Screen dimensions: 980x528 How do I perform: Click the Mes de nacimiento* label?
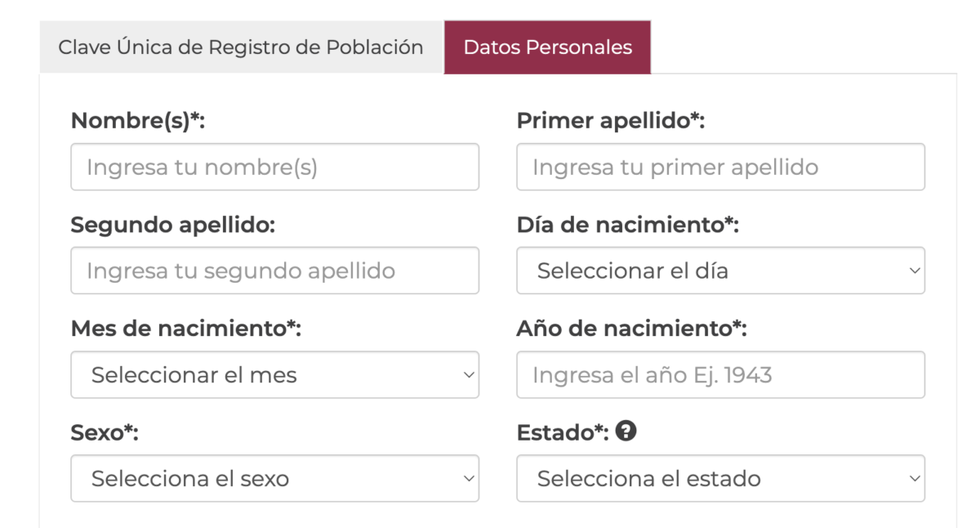186,329
